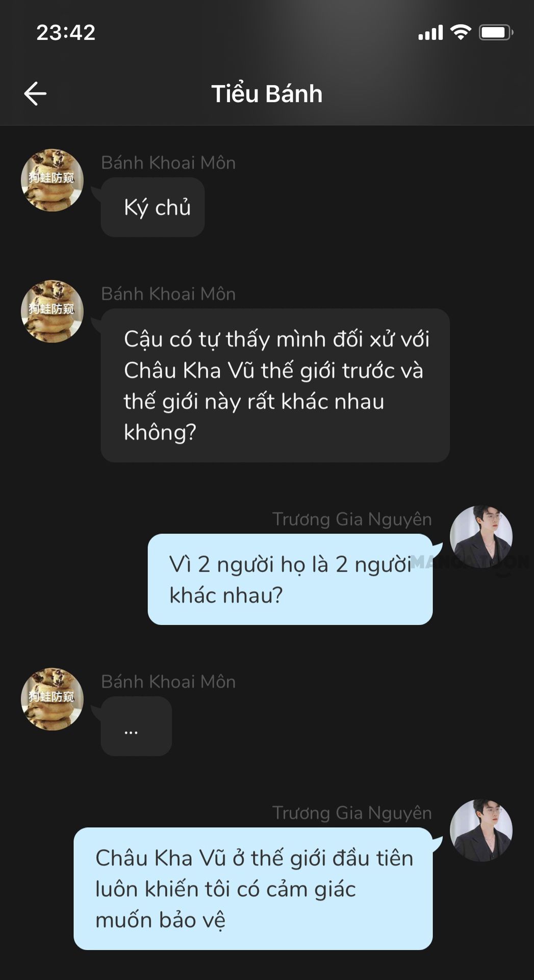Tap the 23:42 clock in status bar
The width and height of the screenshot is (534, 980).
(x=66, y=33)
